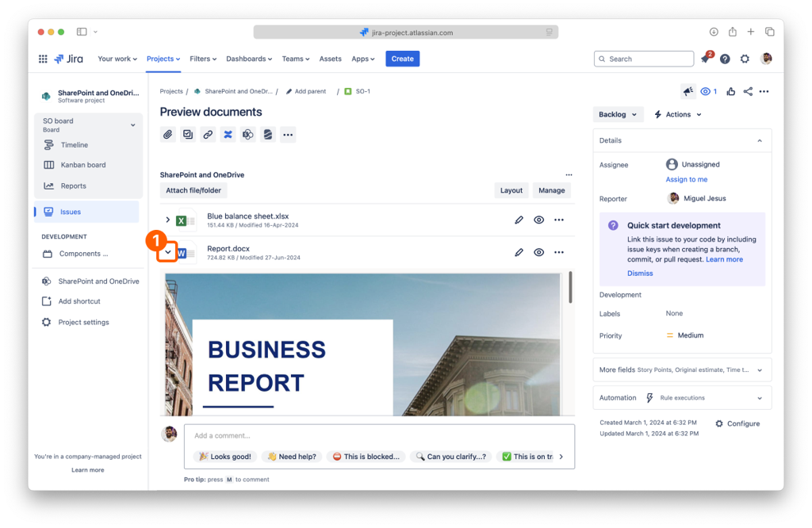812x528 pixels.
Task: Open the Jira notifications bell
Action: coord(705,59)
